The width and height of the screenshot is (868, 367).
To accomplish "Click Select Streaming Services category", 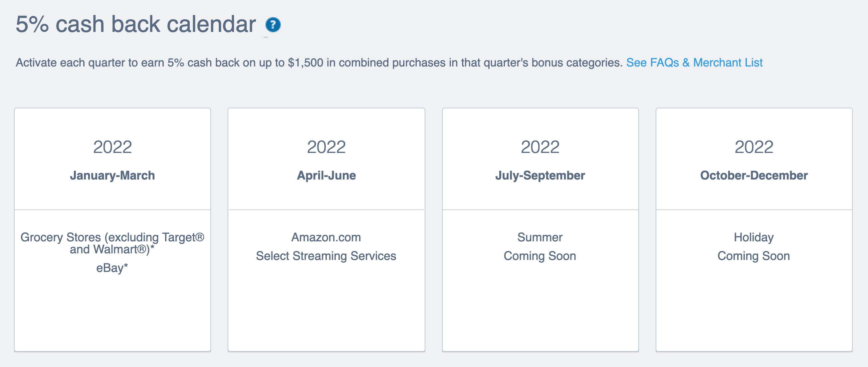I will click(x=326, y=256).
